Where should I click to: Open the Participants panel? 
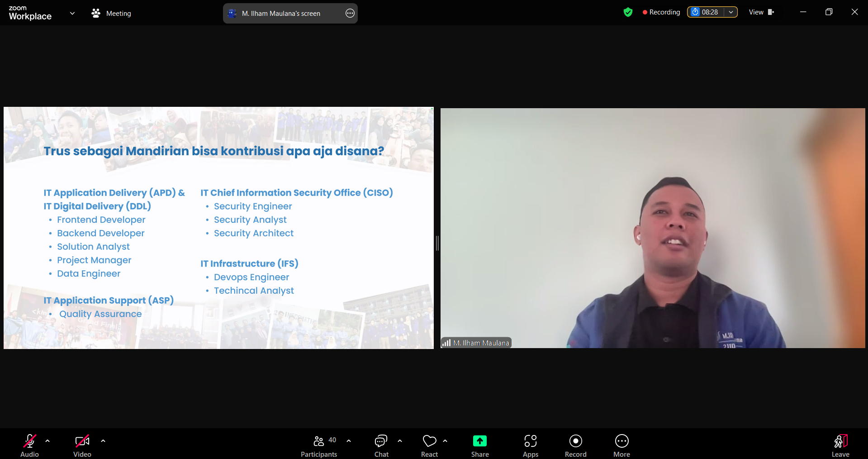click(x=319, y=445)
